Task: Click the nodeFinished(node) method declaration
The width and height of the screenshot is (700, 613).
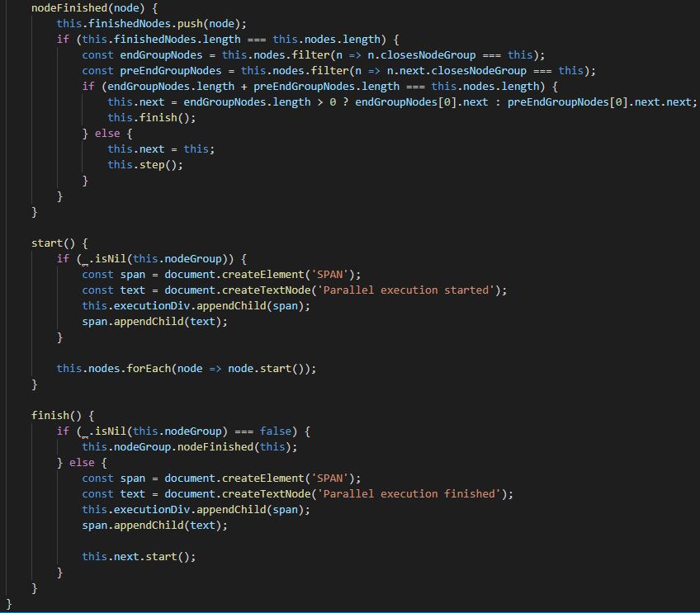Action: [x=94, y=8]
